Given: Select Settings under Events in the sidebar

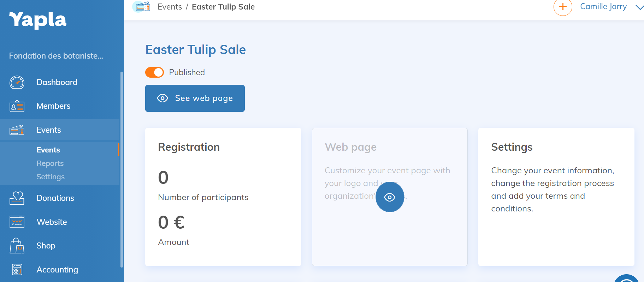Looking at the screenshot, I should 51,177.
